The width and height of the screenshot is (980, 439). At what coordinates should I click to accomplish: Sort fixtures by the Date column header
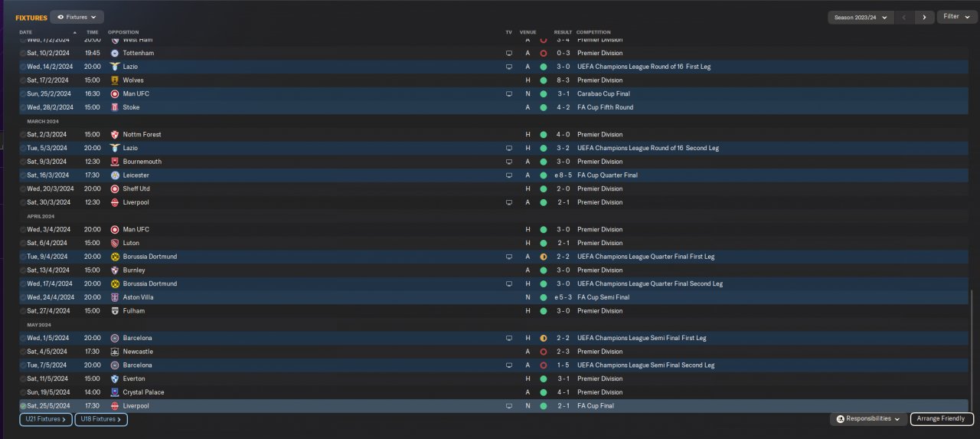26,32
